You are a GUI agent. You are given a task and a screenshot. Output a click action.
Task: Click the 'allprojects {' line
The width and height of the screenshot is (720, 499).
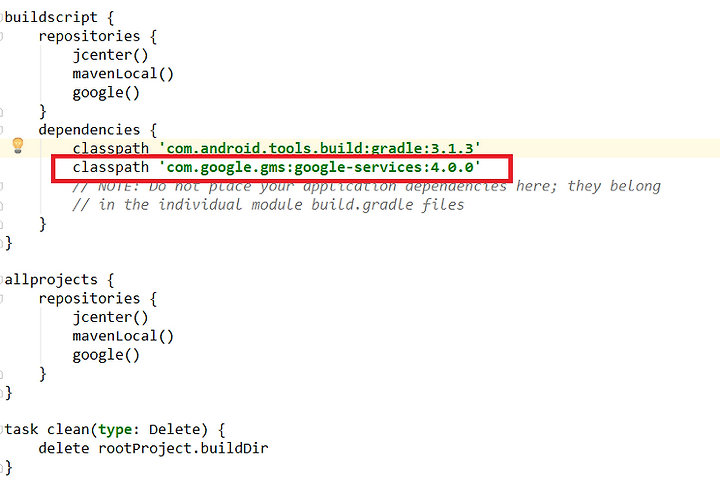click(59, 280)
